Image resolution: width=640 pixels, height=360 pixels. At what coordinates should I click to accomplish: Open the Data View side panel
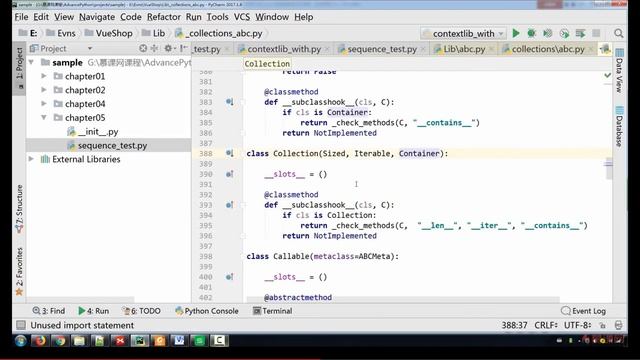point(620,70)
